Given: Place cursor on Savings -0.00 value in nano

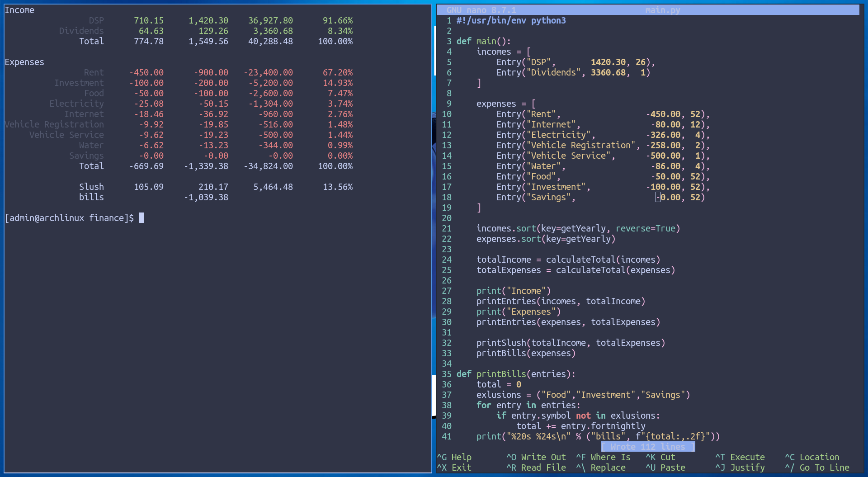Looking at the screenshot, I should (668, 197).
